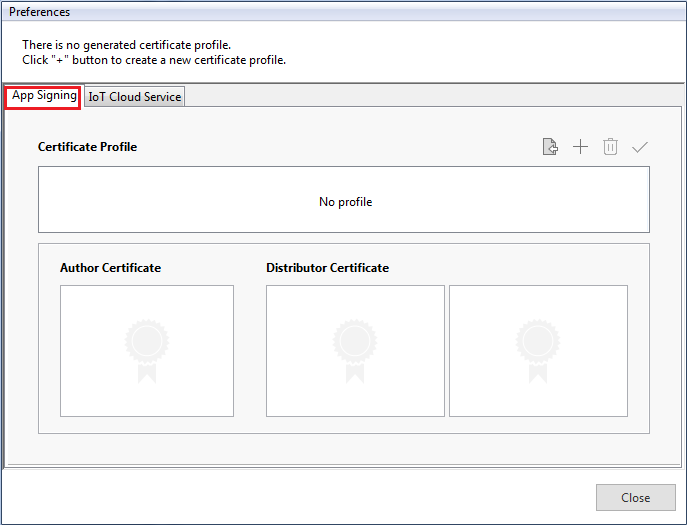Click the ribbon badge in second Distributor Certificate box
The image size is (688, 527).
pos(538,350)
